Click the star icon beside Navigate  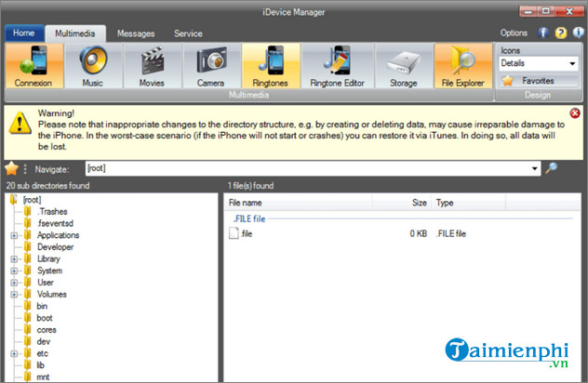(x=11, y=168)
